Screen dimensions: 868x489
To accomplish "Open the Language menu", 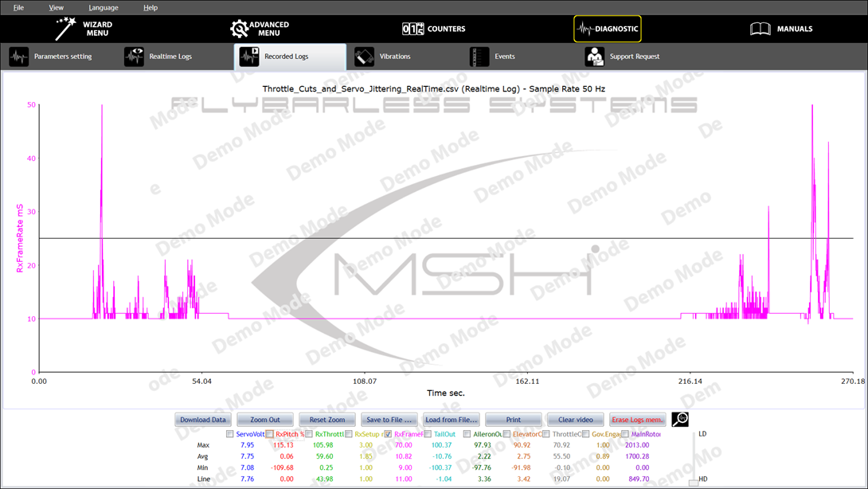I will click(x=103, y=7).
